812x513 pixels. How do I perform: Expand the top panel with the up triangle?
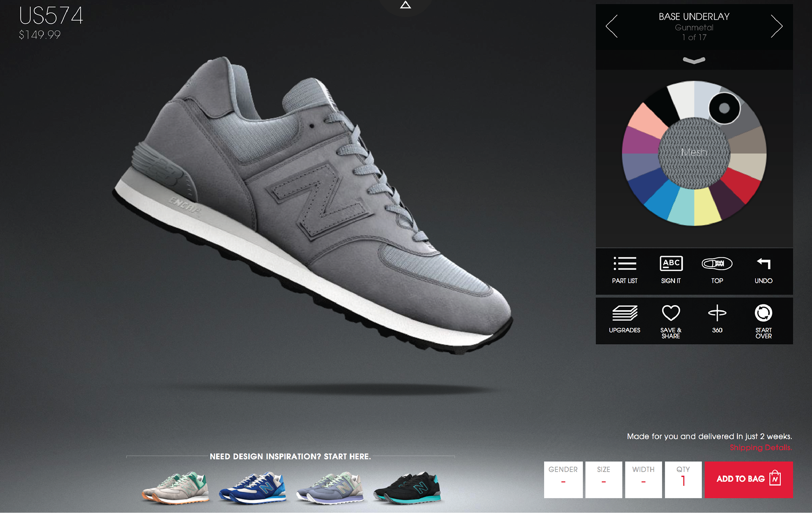[x=406, y=5]
